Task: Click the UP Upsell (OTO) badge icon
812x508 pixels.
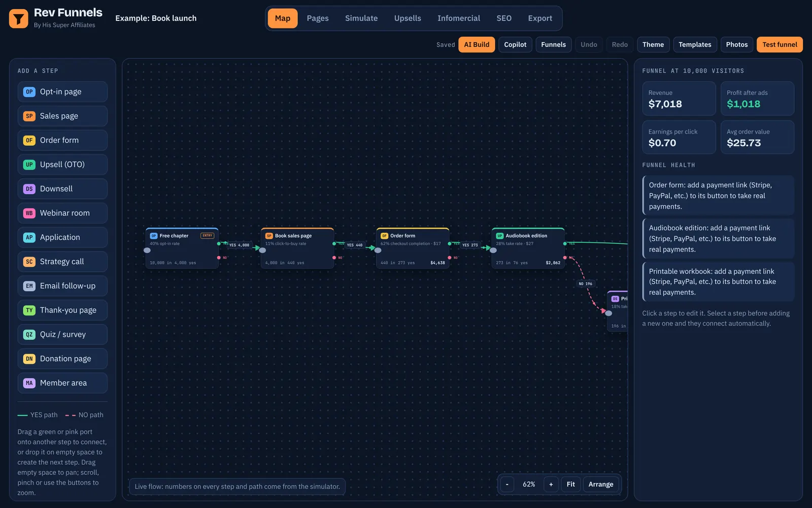Action: pos(29,165)
